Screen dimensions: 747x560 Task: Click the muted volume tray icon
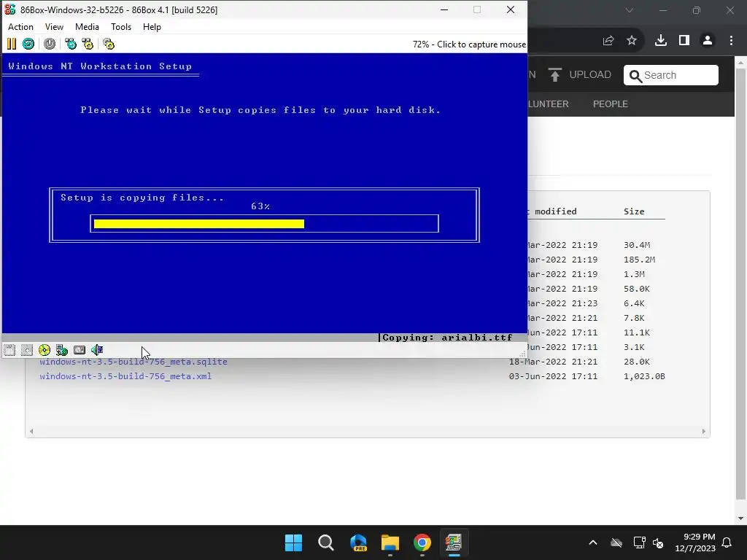[x=658, y=542]
